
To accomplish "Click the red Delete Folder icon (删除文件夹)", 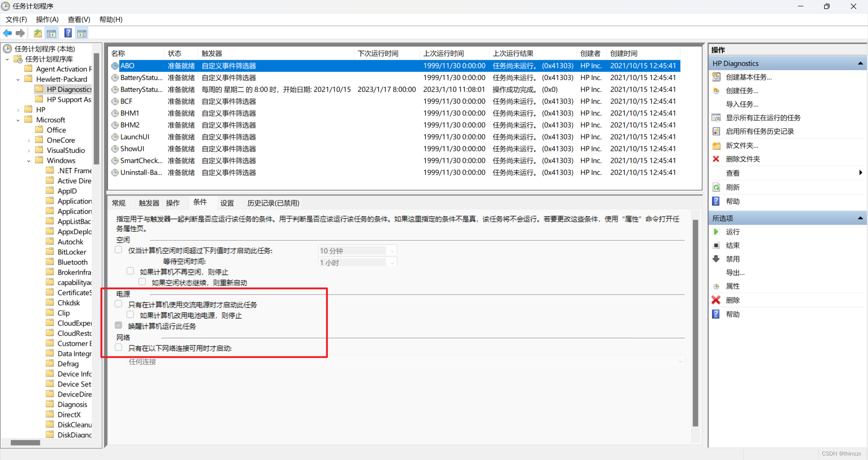I will pos(716,159).
